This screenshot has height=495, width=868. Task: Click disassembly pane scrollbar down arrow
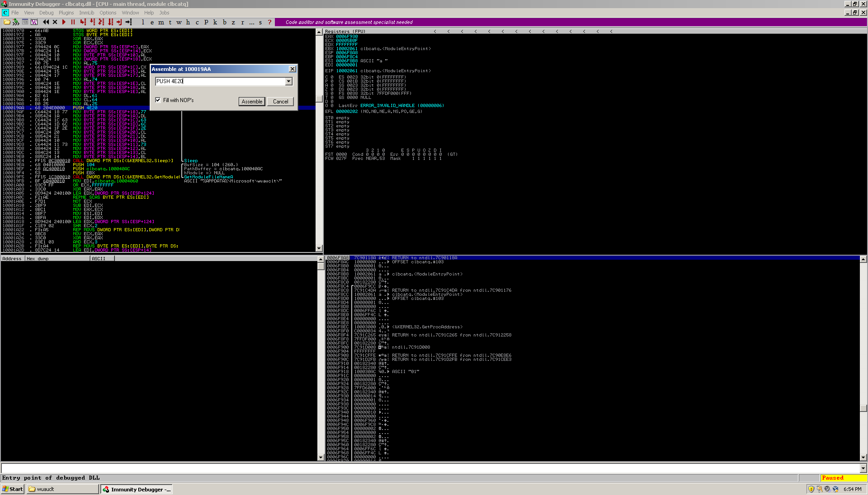tap(319, 248)
